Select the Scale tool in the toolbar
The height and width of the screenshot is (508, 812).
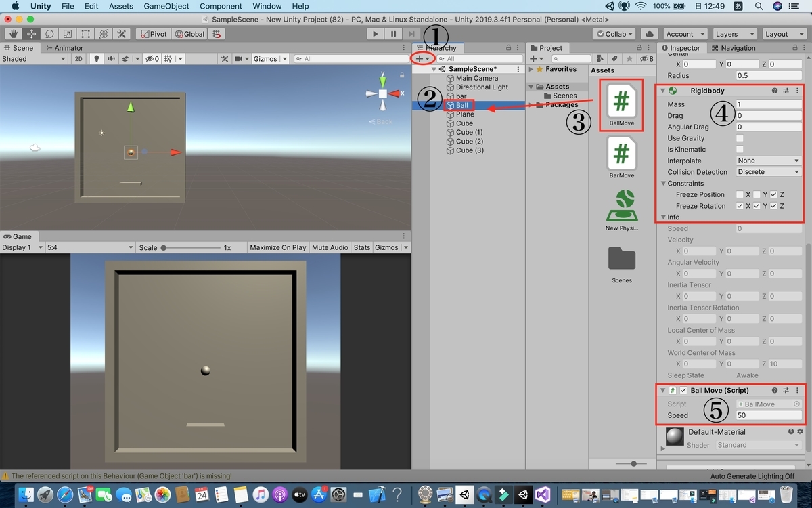(68, 34)
